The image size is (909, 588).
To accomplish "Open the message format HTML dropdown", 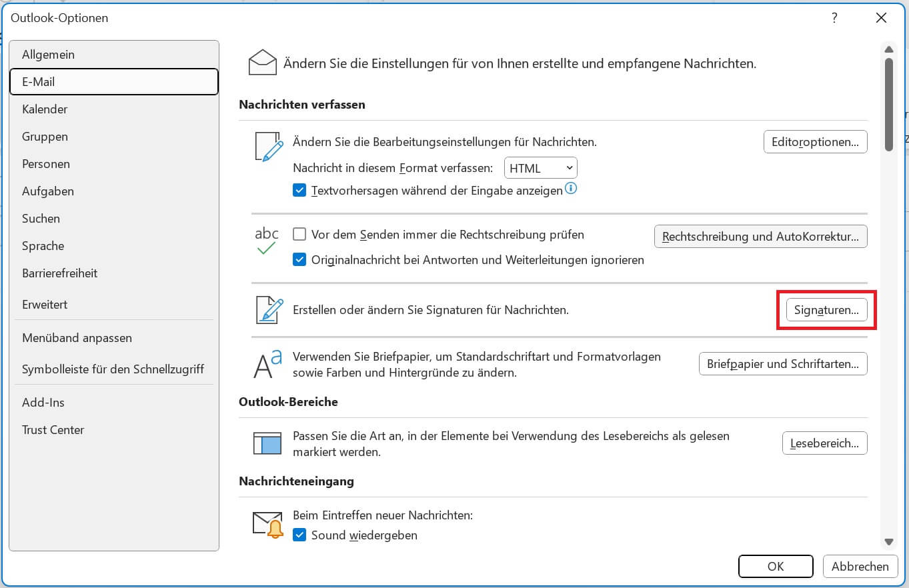I will 541,168.
